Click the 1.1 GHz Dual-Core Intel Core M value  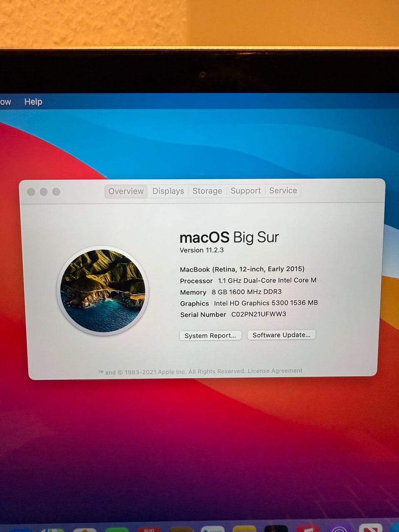click(x=267, y=281)
